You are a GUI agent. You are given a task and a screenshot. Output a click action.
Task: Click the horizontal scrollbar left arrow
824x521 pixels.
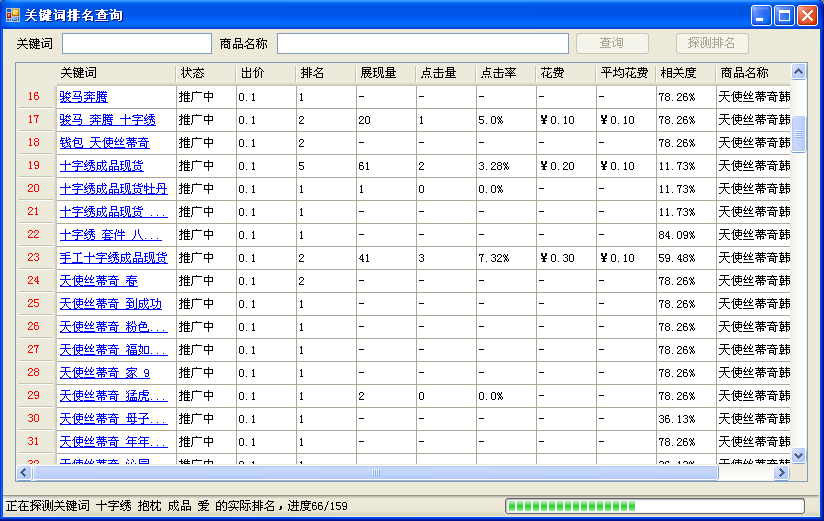pos(24,473)
